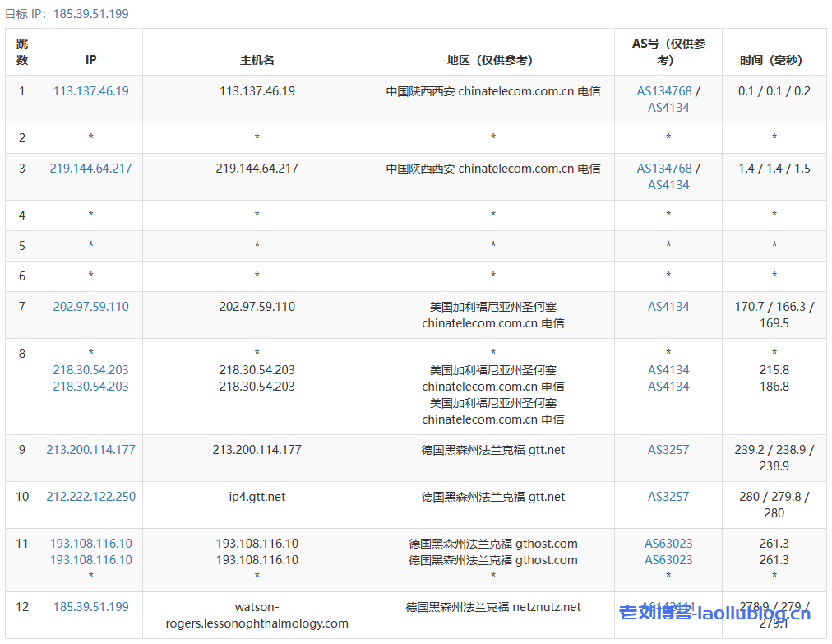Viewport: 832px width, 644px height.
Task: Open the AS134768 link in hop 1 row
Action: [664, 91]
